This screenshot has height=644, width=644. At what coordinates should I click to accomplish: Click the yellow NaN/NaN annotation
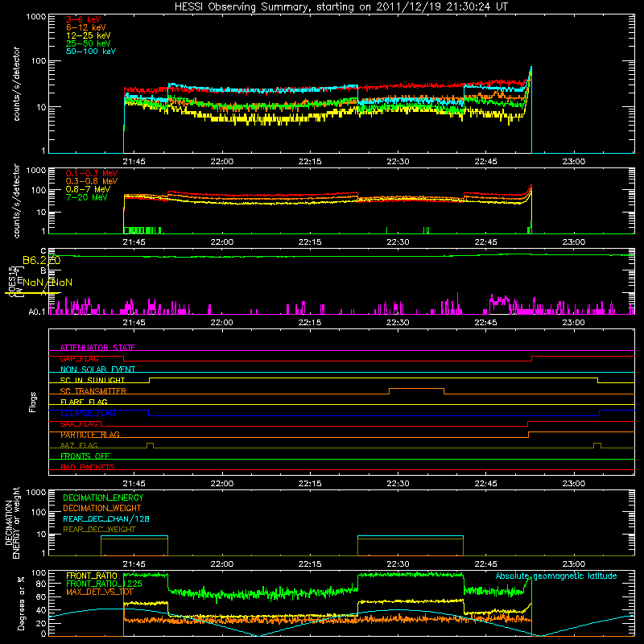click(x=47, y=283)
